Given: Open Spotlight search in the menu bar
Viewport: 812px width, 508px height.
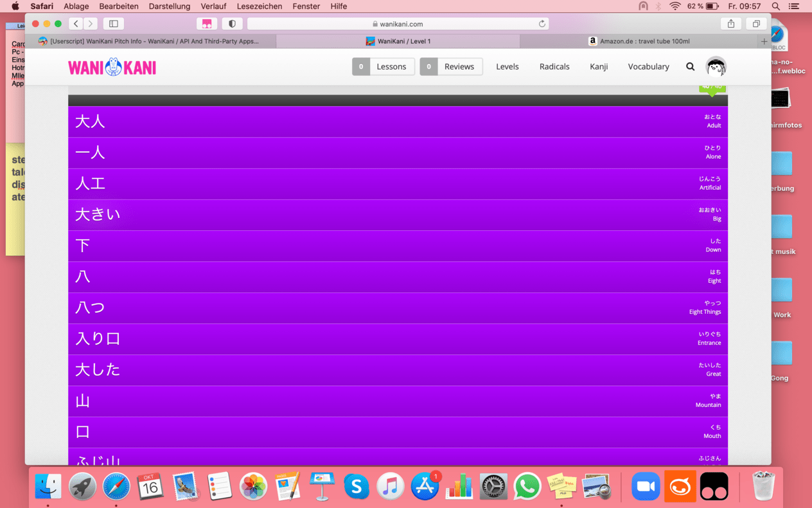Looking at the screenshot, I should click(x=775, y=6).
